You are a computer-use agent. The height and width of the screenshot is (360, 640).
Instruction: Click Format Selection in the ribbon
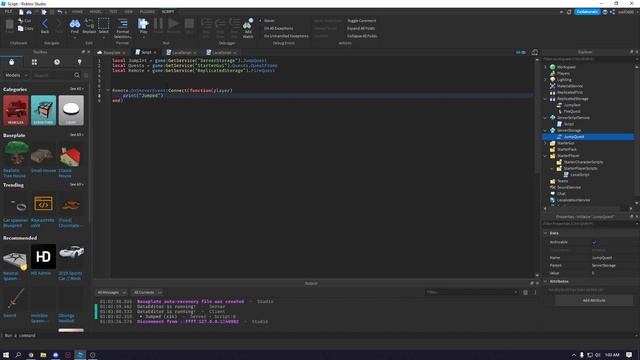(122, 28)
